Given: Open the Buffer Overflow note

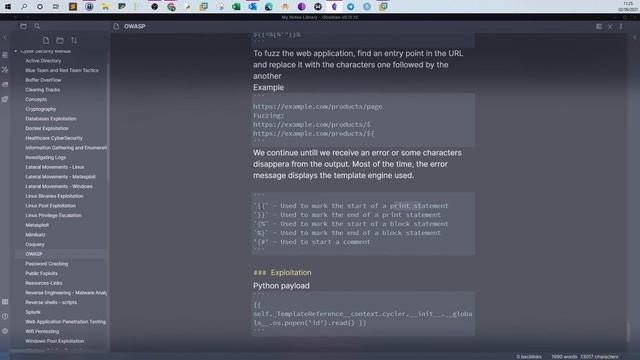Looking at the screenshot, I should (x=43, y=80).
